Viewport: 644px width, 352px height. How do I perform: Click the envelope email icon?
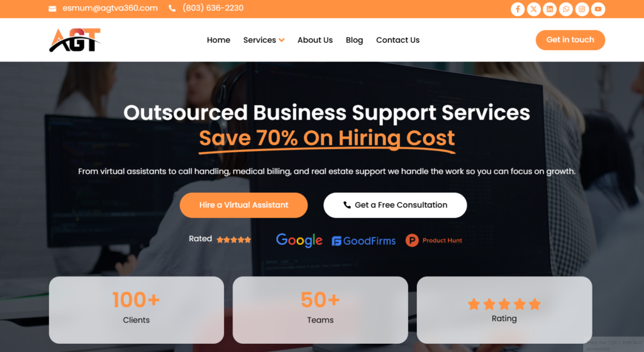(52, 9)
